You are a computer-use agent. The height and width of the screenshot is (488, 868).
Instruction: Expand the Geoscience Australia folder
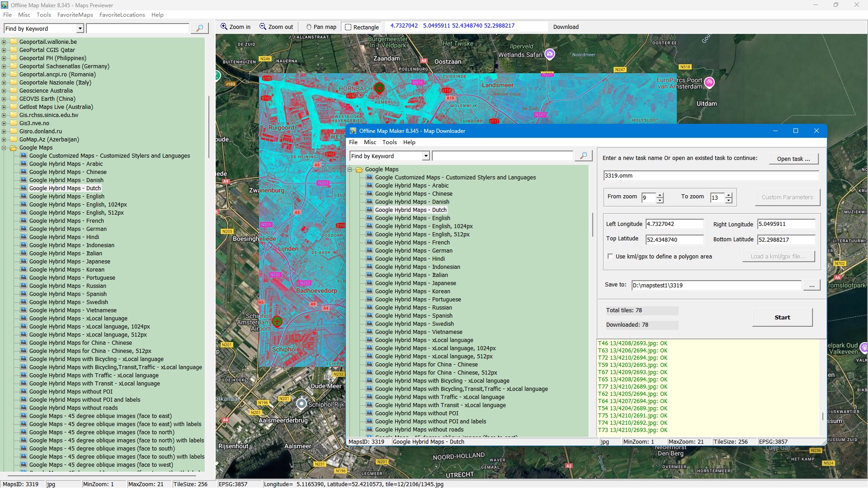(x=4, y=91)
